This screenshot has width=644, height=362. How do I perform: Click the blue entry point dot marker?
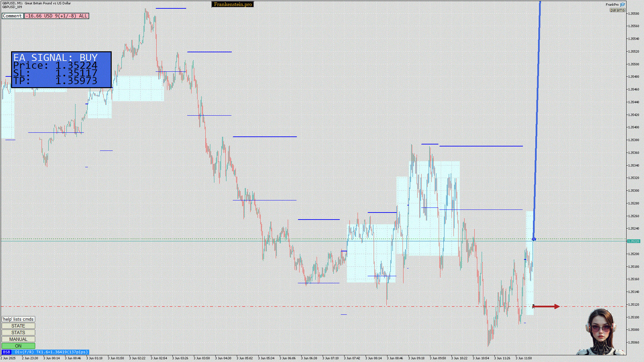coord(534,239)
